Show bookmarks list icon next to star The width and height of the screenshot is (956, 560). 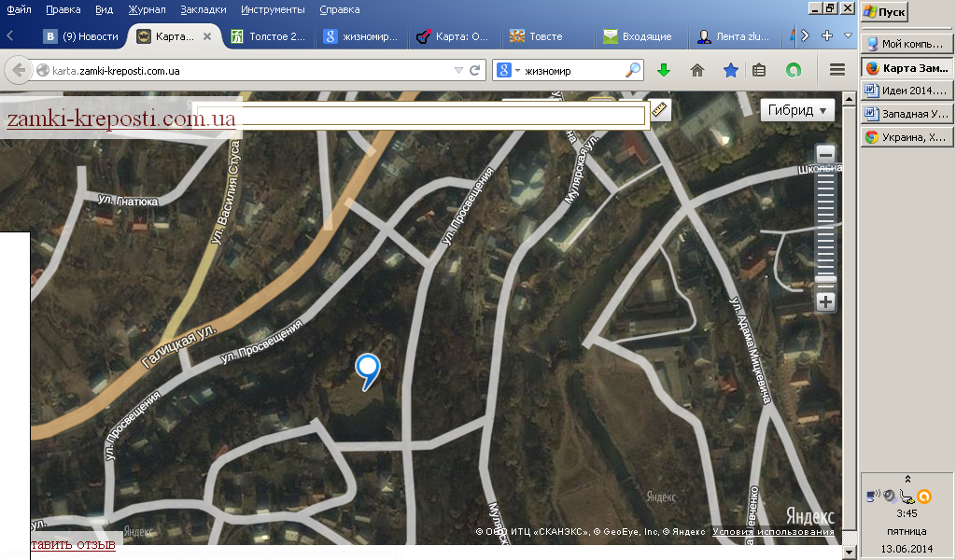(759, 71)
